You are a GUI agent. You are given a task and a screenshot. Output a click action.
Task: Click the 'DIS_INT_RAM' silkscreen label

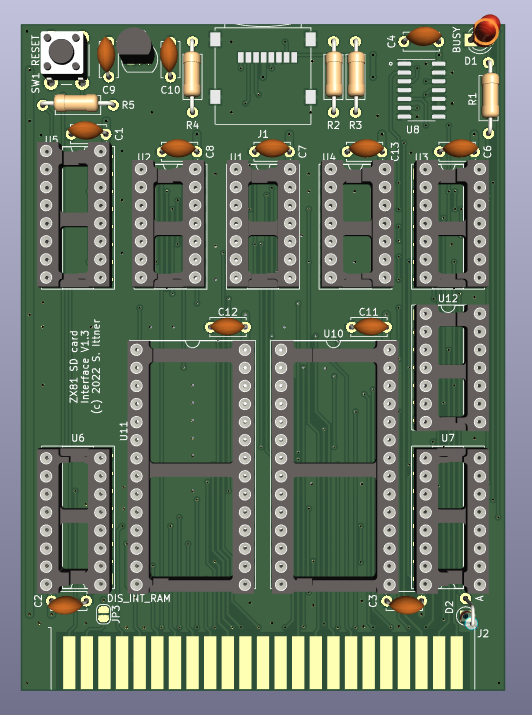pyautogui.click(x=139, y=598)
